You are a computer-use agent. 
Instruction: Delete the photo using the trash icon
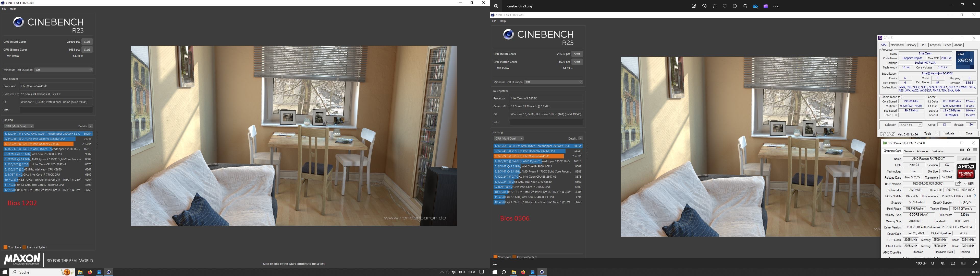coord(715,6)
